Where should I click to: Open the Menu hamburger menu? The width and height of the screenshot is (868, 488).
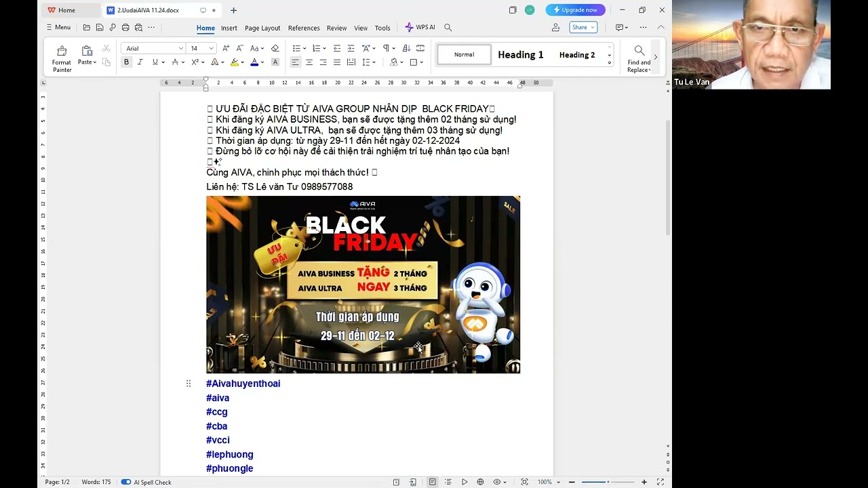(x=58, y=28)
